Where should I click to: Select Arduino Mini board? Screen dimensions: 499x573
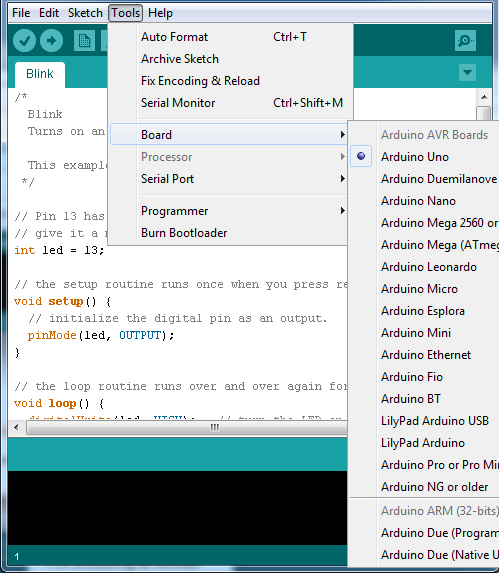click(424, 333)
